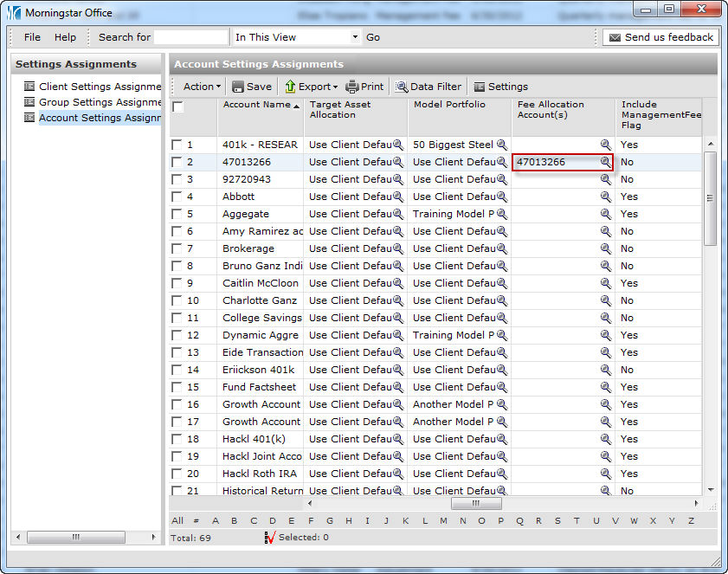Select Client Settings Assignments in sidebar

[x=100, y=87]
